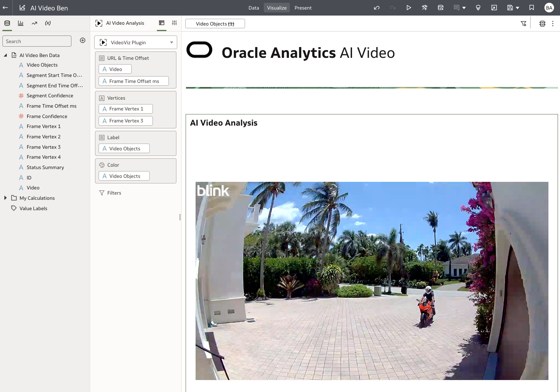Click the Oracle Analytics AI Video heading

[308, 53]
